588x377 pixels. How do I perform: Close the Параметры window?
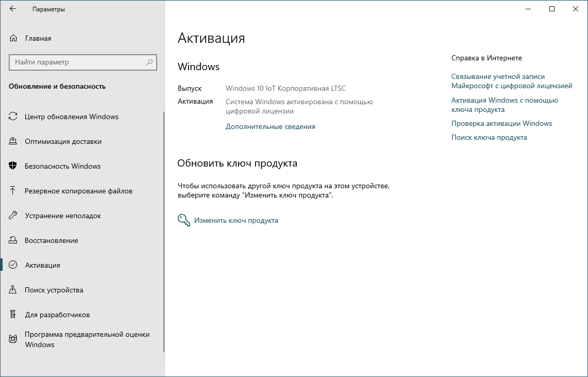pos(575,9)
